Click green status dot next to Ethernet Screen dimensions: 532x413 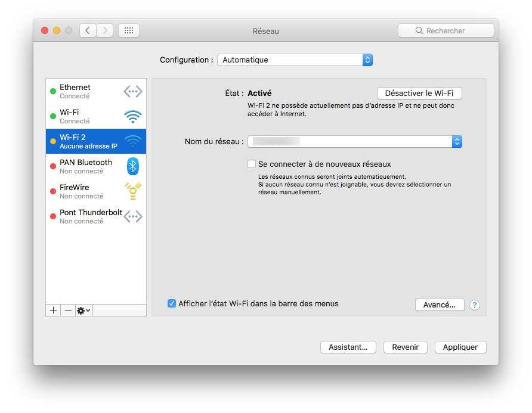pyautogui.click(x=53, y=91)
